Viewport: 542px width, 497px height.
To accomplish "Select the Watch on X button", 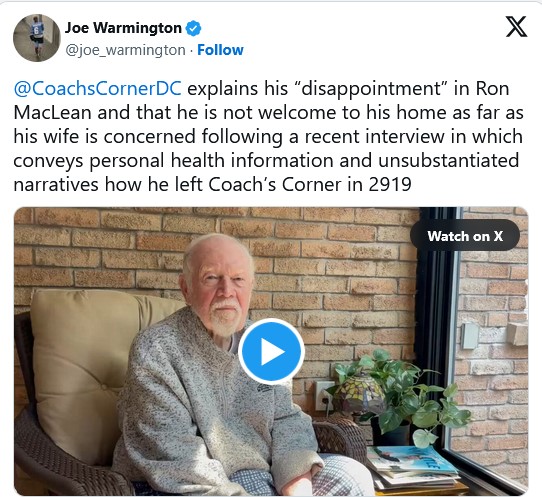I will click(x=465, y=236).
